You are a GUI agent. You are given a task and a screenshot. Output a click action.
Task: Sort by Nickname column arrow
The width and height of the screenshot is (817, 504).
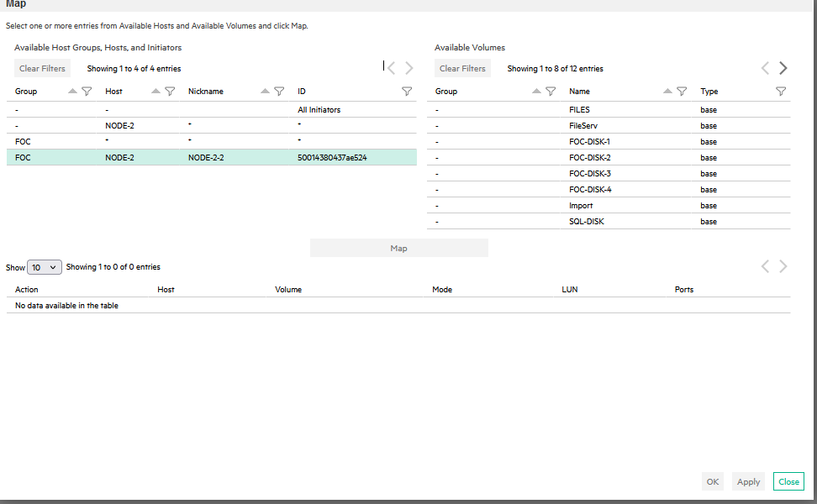point(266,91)
